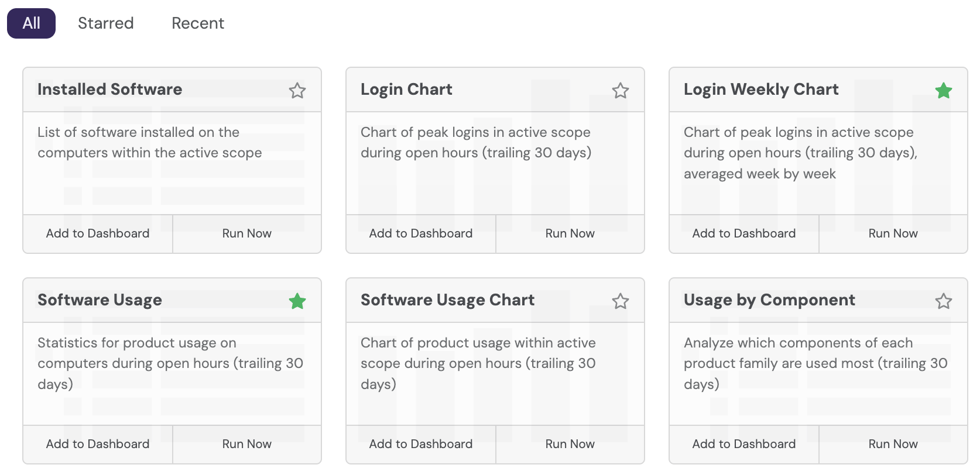The height and width of the screenshot is (475, 980).
Task: Add Login Chart to Dashboard
Action: (421, 233)
